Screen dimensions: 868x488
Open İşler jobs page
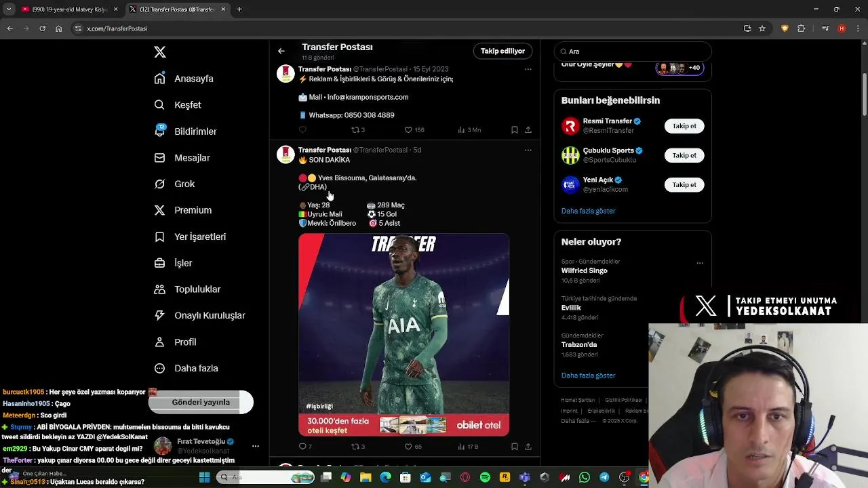click(x=173, y=263)
